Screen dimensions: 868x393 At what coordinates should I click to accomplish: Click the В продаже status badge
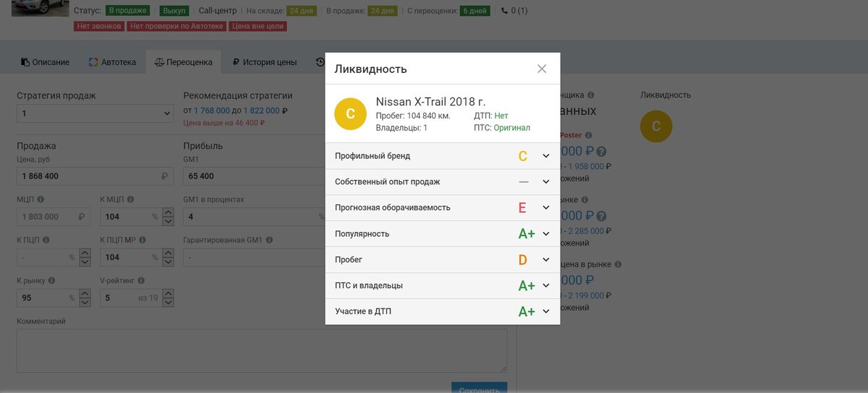tap(128, 11)
